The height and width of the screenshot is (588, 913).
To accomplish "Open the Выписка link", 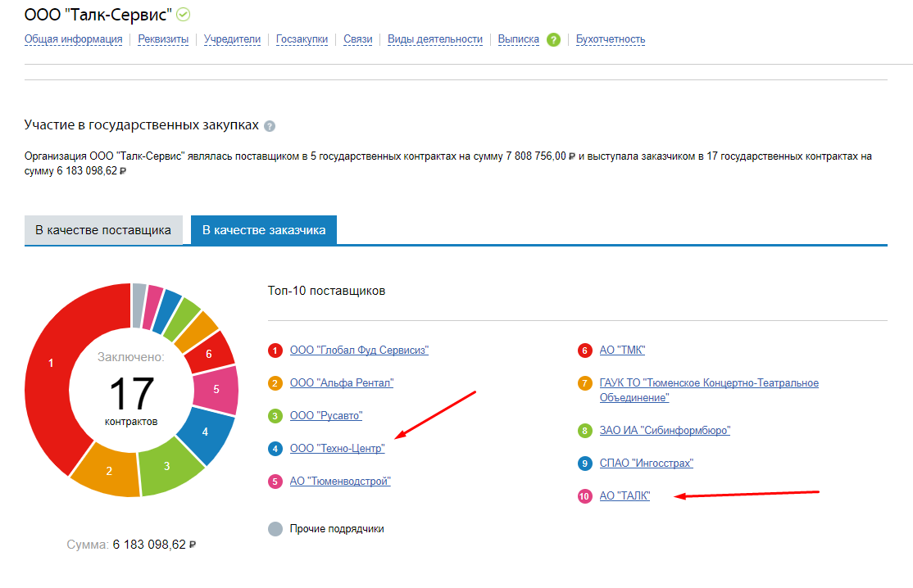I will tap(518, 39).
